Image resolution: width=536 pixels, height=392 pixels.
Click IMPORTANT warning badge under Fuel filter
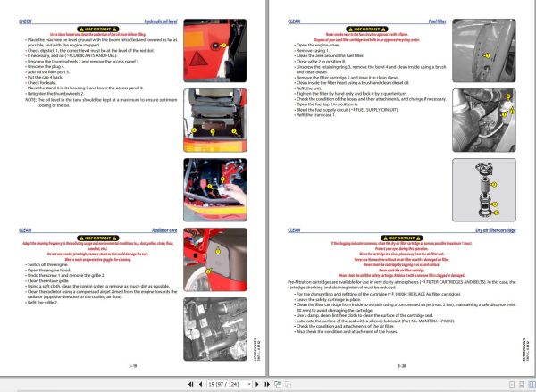pyautogui.click(x=367, y=29)
